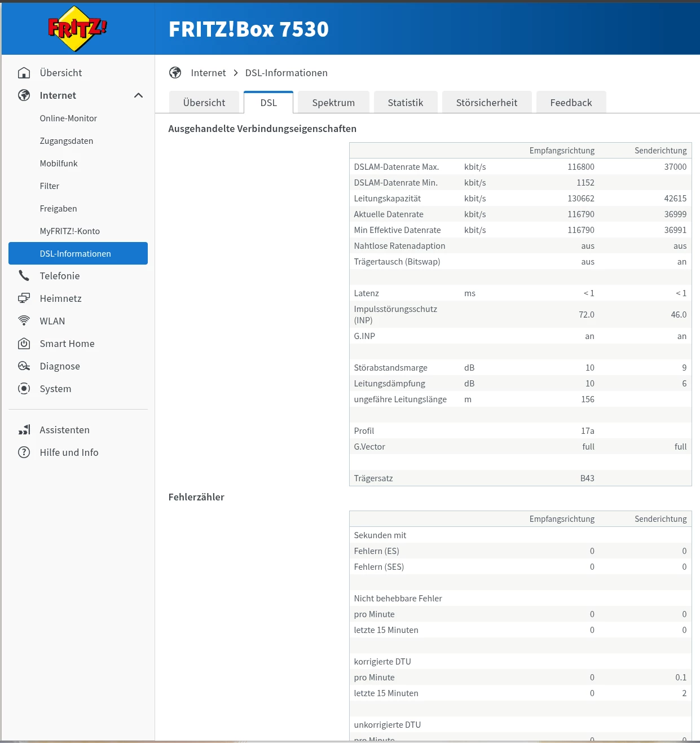Open the Übersicht menu entry in sidebar
Image resolution: width=700 pixels, height=743 pixels.
(61, 73)
